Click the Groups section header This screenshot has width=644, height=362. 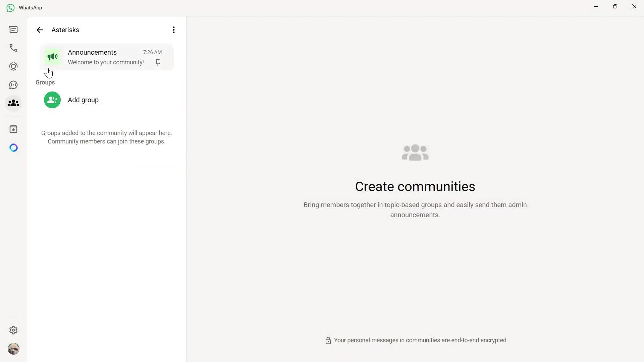45,82
